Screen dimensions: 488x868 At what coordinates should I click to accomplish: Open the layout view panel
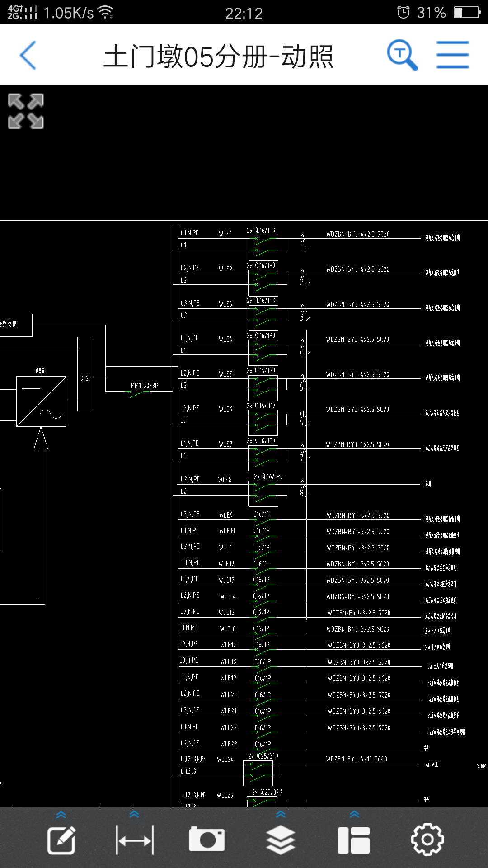click(x=354, y=840)
